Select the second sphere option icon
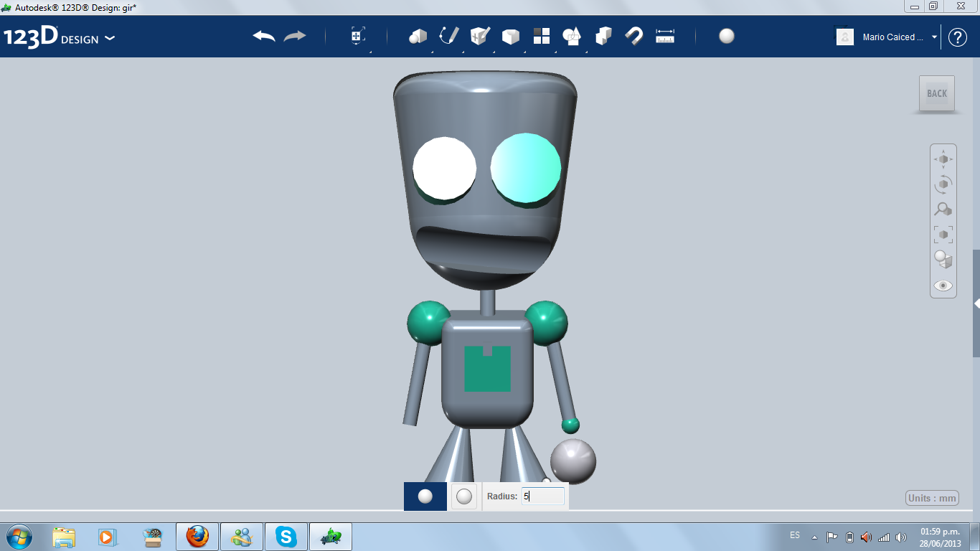This screenshot has width=980, height=551. 464,496
